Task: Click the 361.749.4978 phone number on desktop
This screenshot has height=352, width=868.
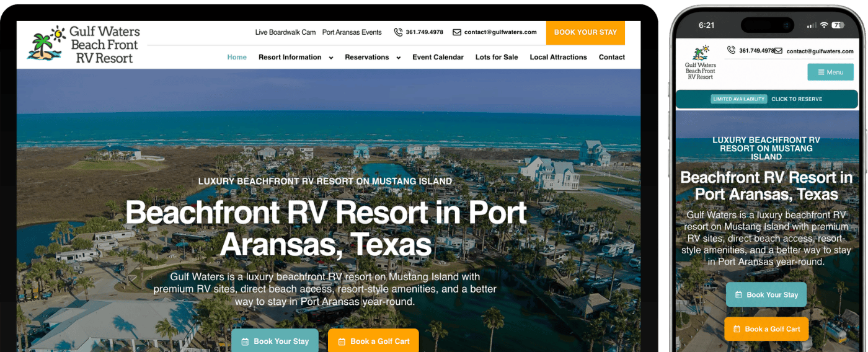Action: pyautogui.click(x=425, y=32)
